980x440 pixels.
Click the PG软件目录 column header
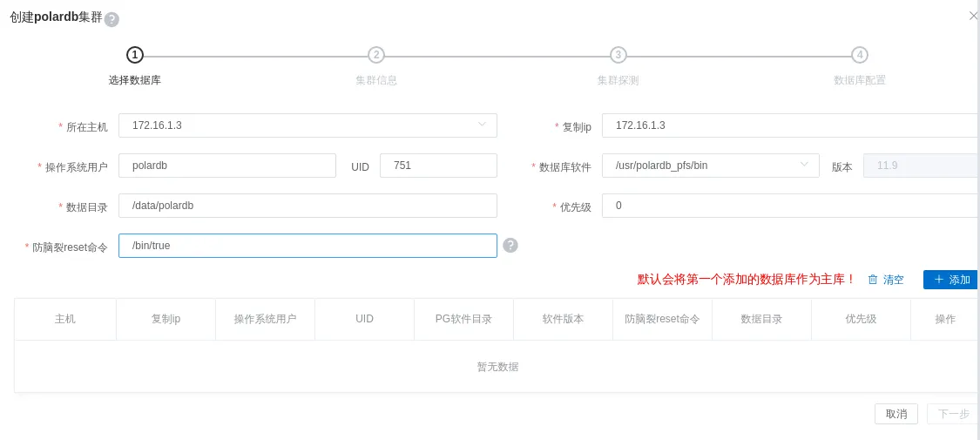(463, 319)
